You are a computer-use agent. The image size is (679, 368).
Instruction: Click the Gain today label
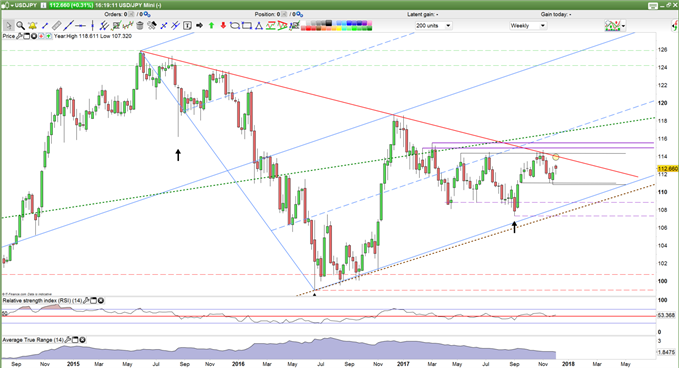click(556, 14)
